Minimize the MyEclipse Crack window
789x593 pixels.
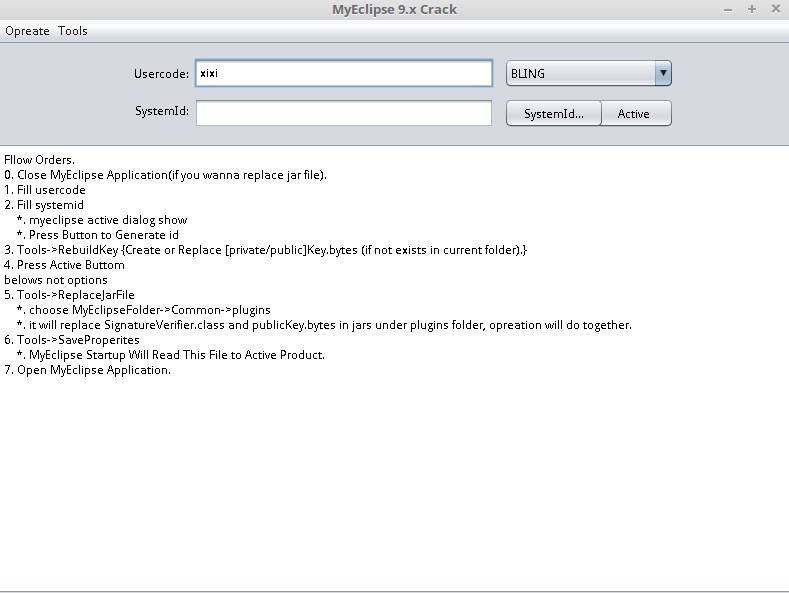728,10
